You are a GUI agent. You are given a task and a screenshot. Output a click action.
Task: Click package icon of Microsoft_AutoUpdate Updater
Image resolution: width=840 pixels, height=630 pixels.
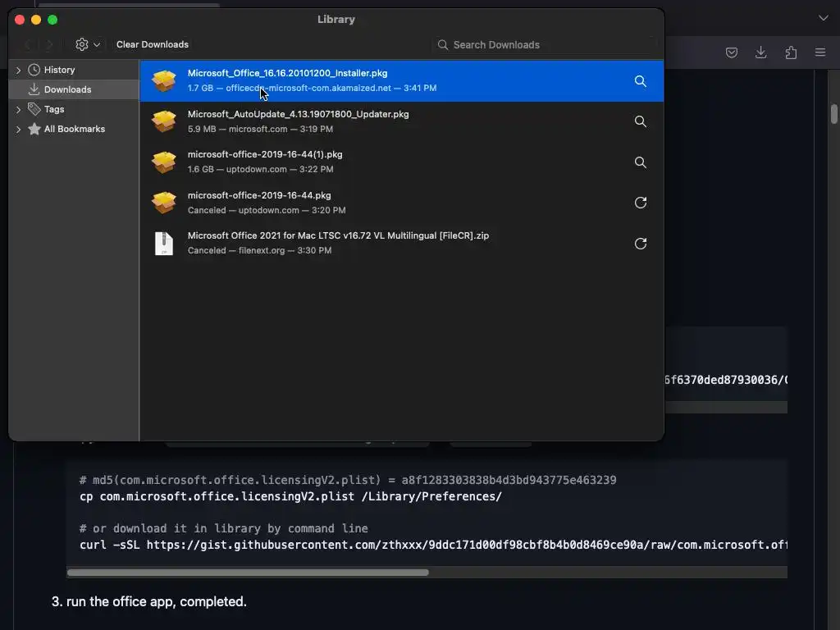click(164, 121)
